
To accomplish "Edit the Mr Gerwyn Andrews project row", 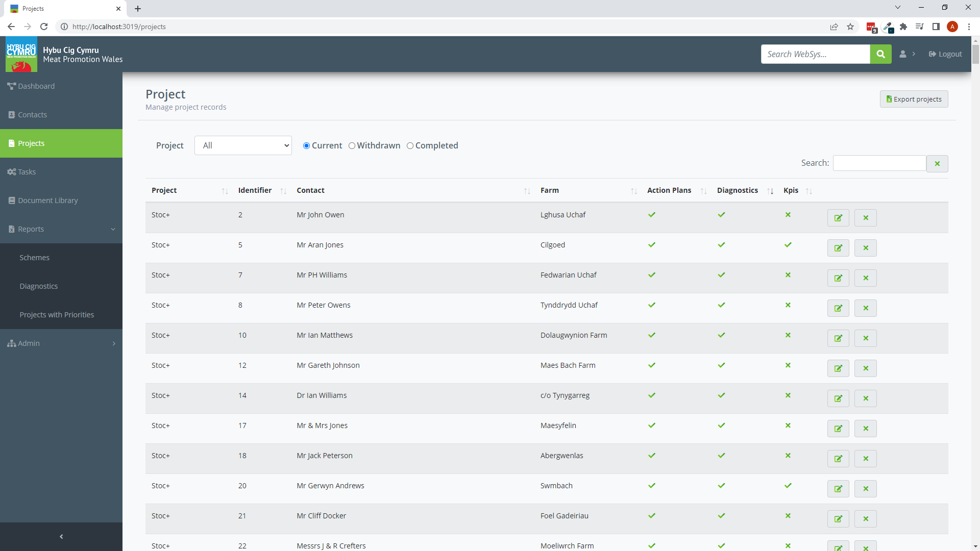I will (838, 489).
